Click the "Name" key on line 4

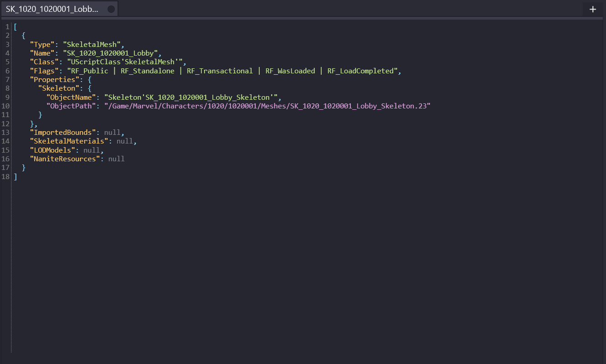(42, 53)
